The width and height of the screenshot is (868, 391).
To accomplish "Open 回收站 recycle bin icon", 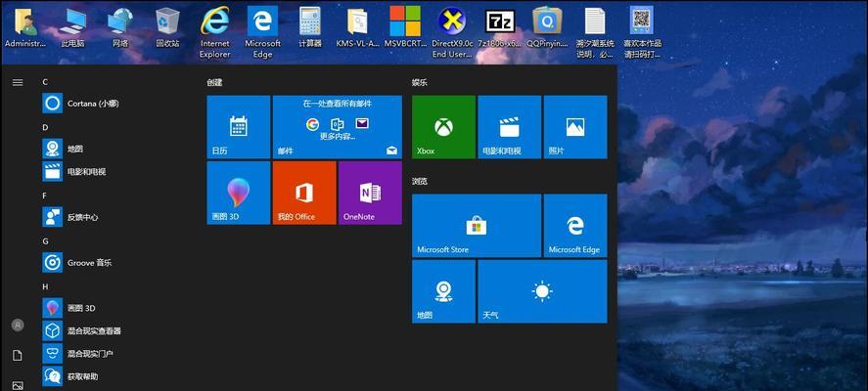I will click(x=167, y=27).
